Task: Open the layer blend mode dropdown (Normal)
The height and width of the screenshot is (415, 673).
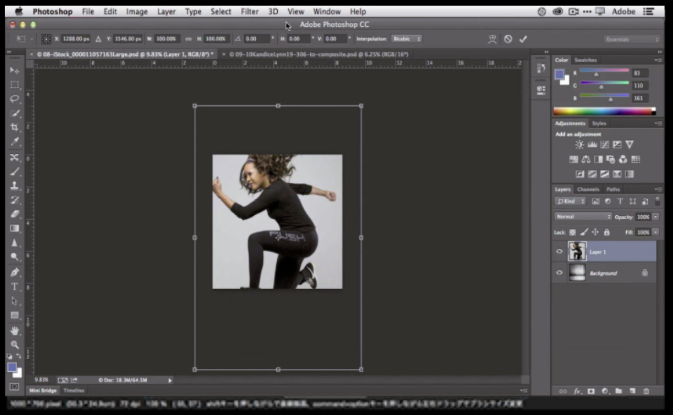Action: coord(583,216)
